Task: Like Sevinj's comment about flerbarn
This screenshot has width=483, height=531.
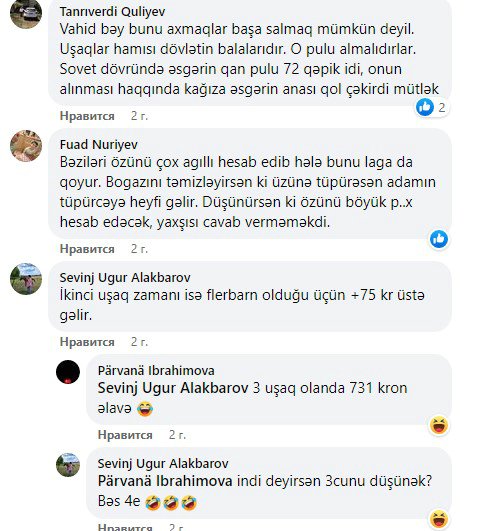Action: pos(87,342)
